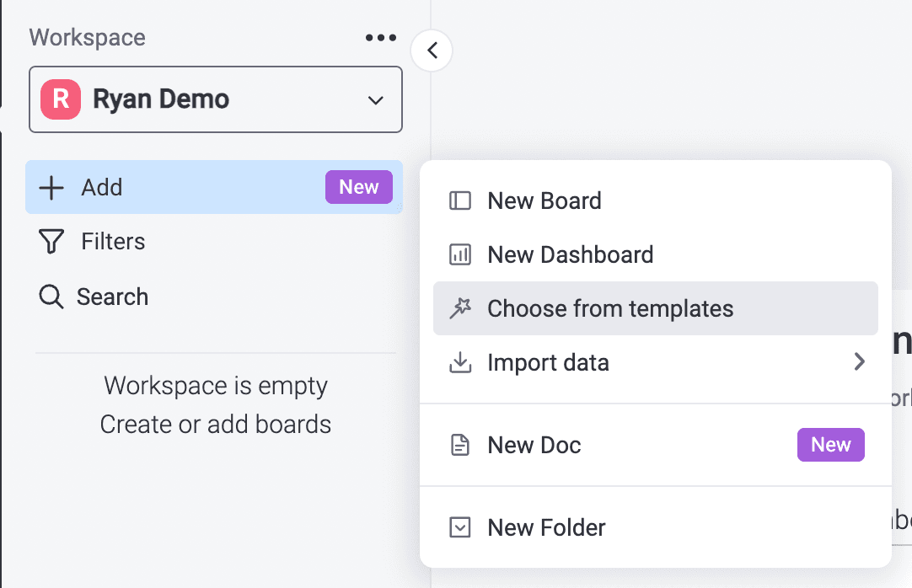This screenshot has height=588, width=912.
Task: Click the magnifying glass Search icon
Action: 51,297
